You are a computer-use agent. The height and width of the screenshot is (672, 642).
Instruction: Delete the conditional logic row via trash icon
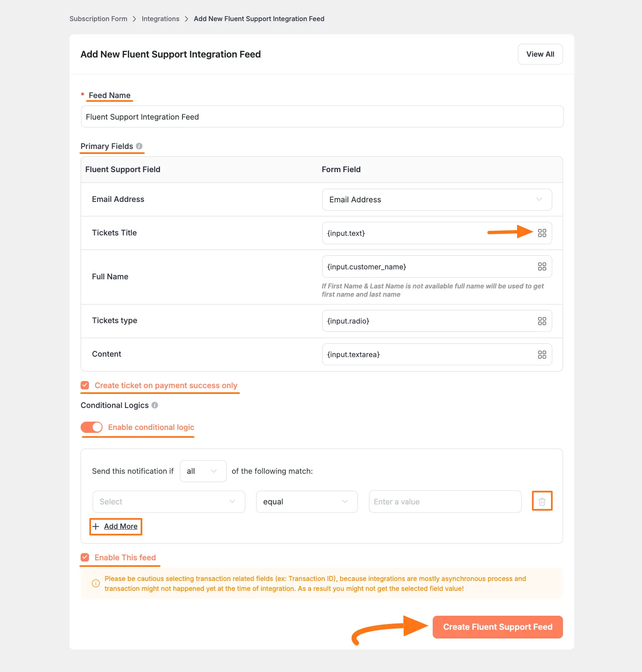pos(542,502)
